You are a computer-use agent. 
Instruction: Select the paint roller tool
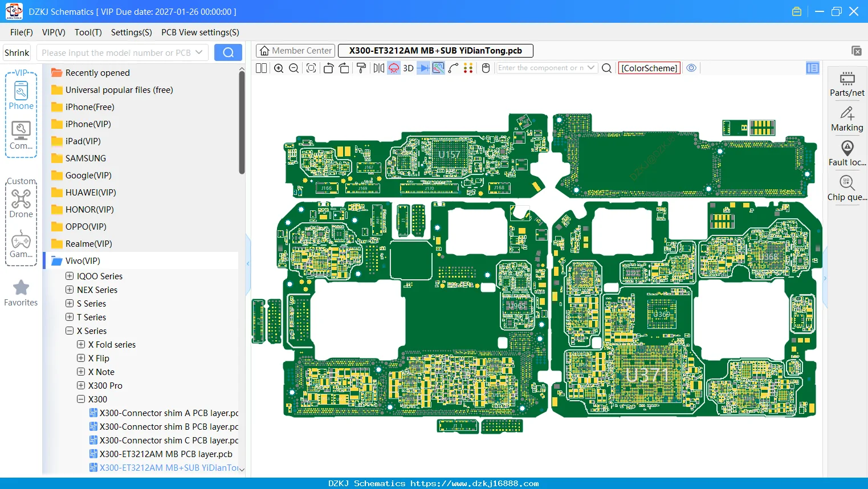[361, 68]
